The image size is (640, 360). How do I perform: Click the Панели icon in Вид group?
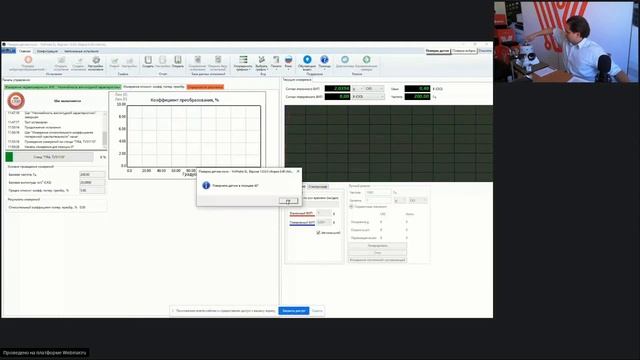click(x=276, y=60)
